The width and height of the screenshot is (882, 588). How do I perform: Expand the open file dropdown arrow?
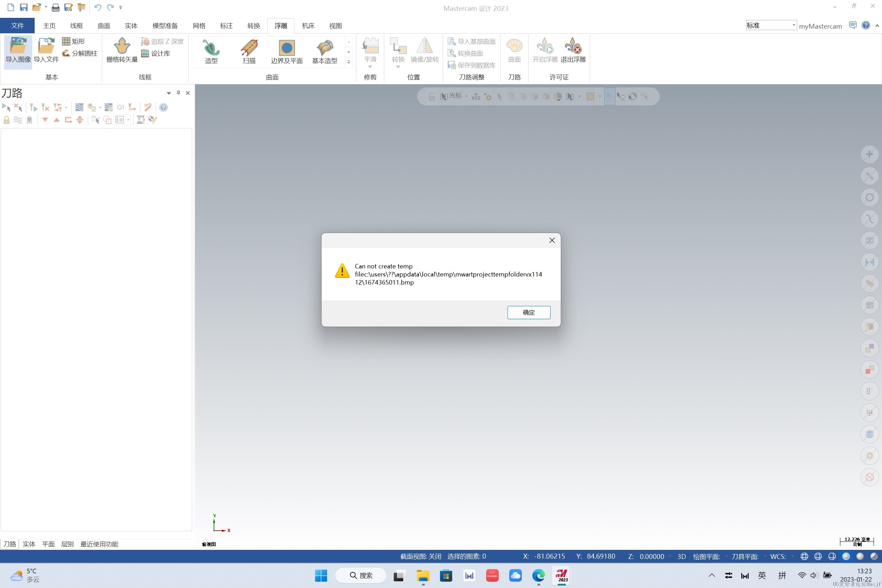tap(46, 7)
